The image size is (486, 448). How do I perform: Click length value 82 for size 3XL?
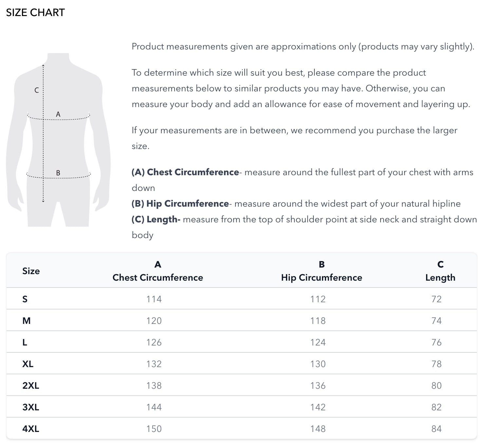click(x=437, y=407)
